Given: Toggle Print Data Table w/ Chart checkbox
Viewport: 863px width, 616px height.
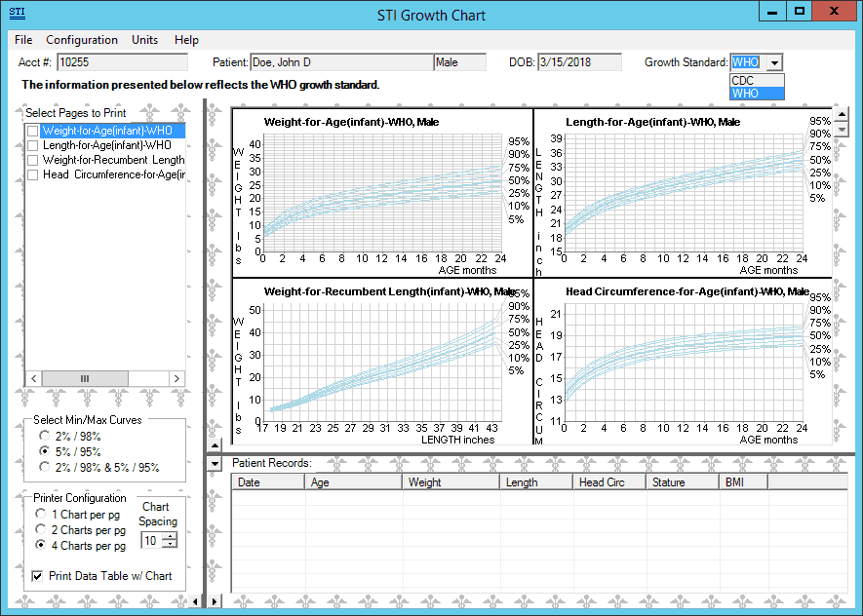Looking at the screenshot, I should point(37,576).
